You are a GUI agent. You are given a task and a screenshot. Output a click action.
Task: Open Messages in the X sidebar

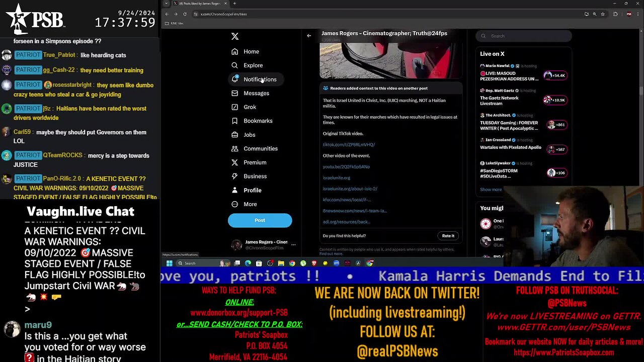point(250,93)
